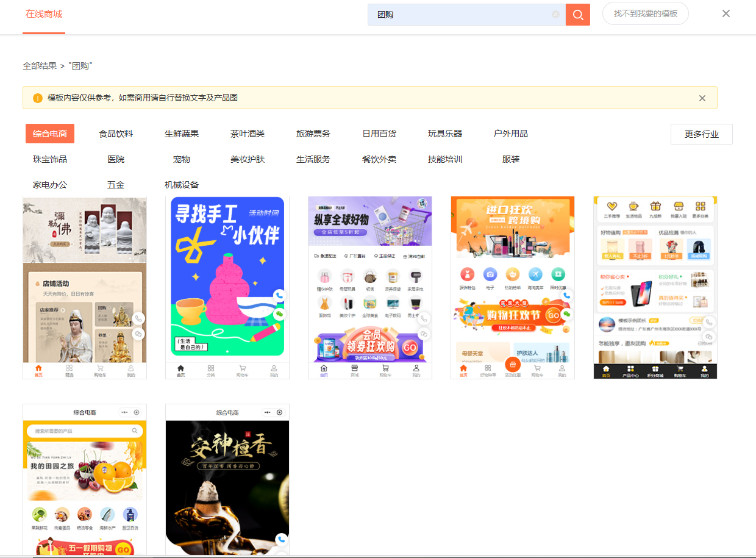This screenshot has width=756, height=558.
Task: Expand the 更多行业 industry list
Action: pos(702,134)
